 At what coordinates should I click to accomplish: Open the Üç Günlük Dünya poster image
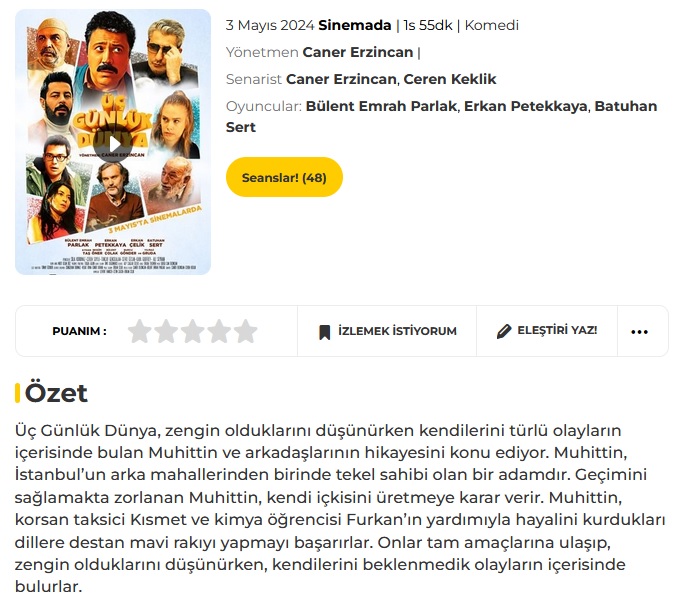[113, 142]
